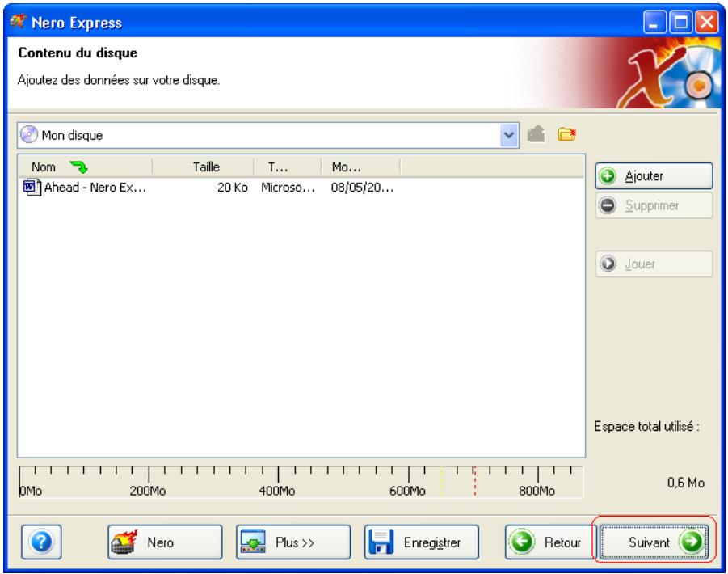Minimize the Nero Express window
728x574 pixels.
tap(654, 22)
